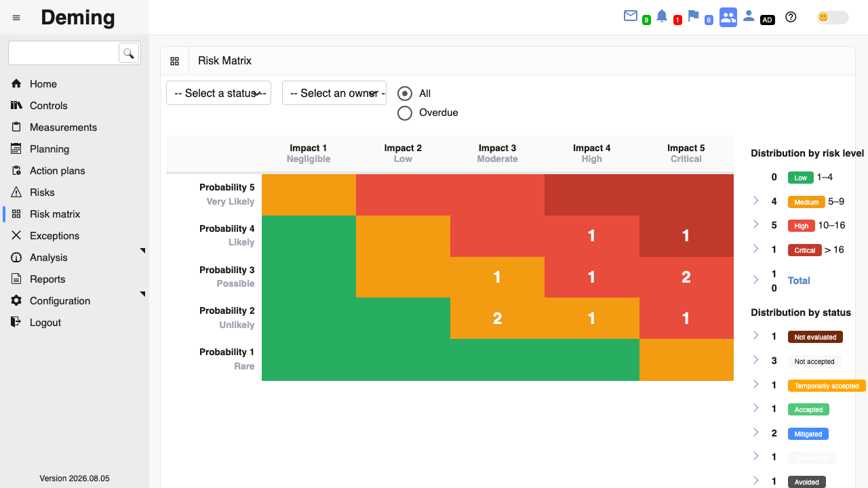Viewport: 868px width, 488px height.
Task: Open Exceptions in the sidebar
Action: (x=54, y=236)
